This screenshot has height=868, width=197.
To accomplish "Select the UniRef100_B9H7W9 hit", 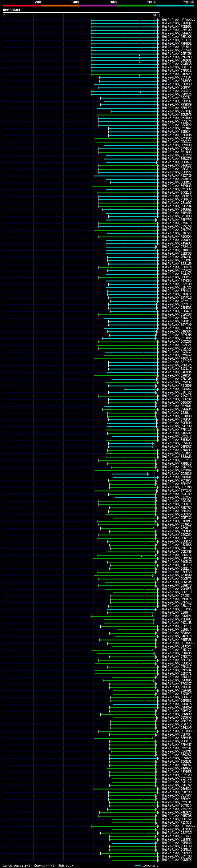I will tap(177, 426).
